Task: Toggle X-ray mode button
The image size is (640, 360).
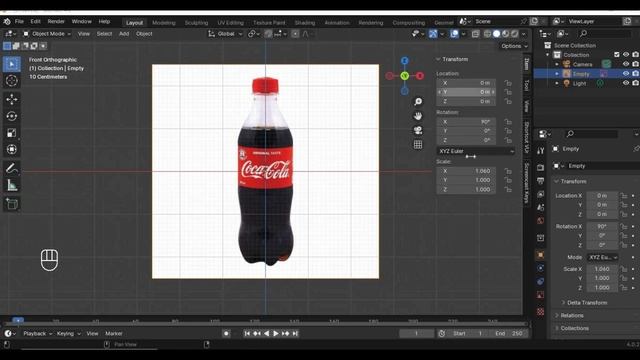Action: point(476,34)
